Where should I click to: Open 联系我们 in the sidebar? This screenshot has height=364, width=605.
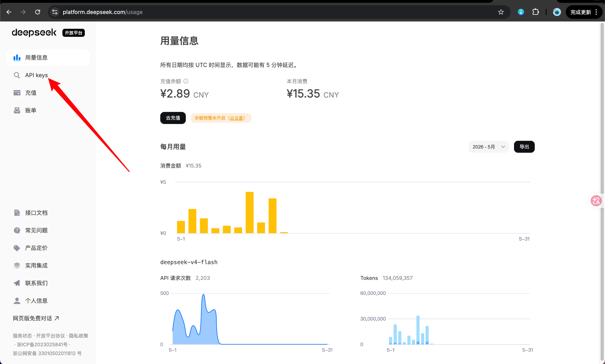[48, 283]
